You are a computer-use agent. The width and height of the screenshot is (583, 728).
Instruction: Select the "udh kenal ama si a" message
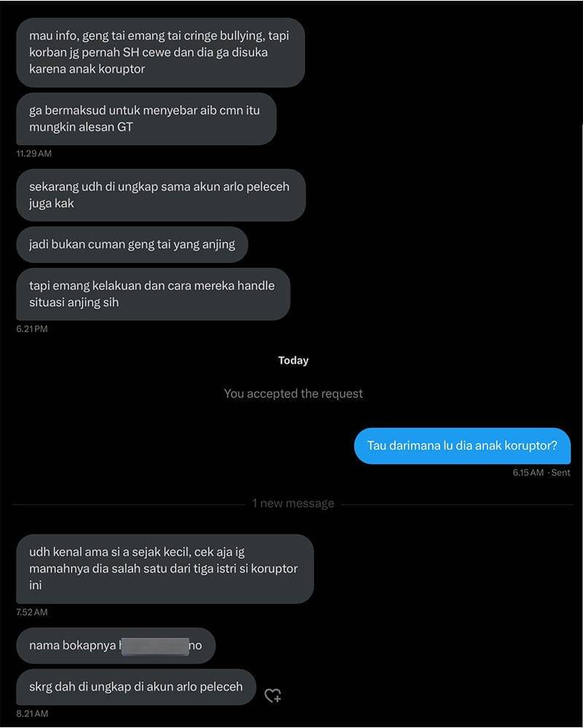[x=165, y=568]
